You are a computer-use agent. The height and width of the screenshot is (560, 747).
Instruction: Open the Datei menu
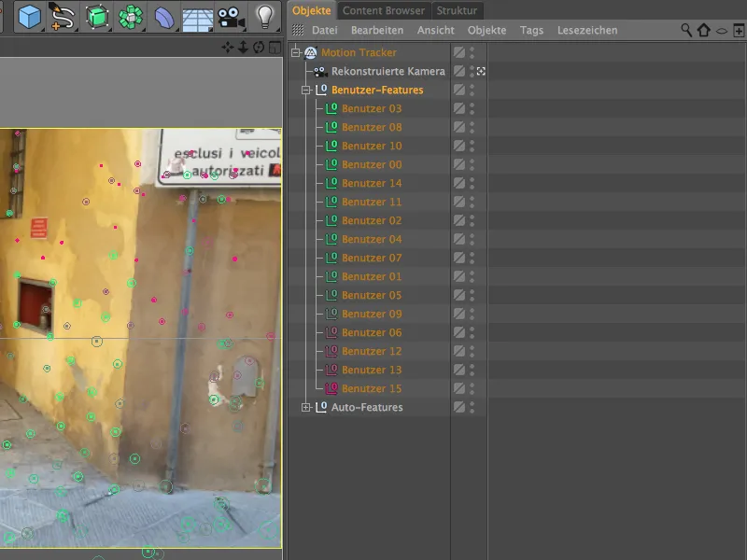pyautogui.click(x=324, y=30)
